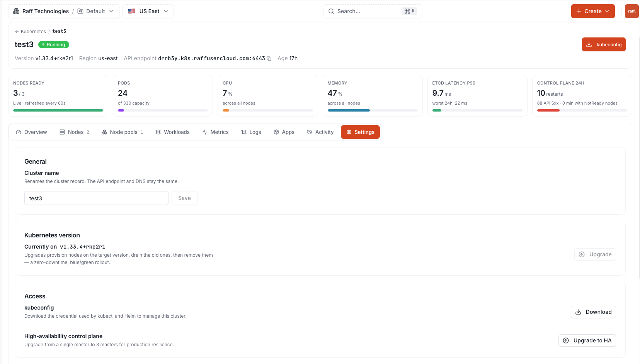Open the Workloads tab
640x364 pixels.
pyautogui.click(x=172, y=132)
